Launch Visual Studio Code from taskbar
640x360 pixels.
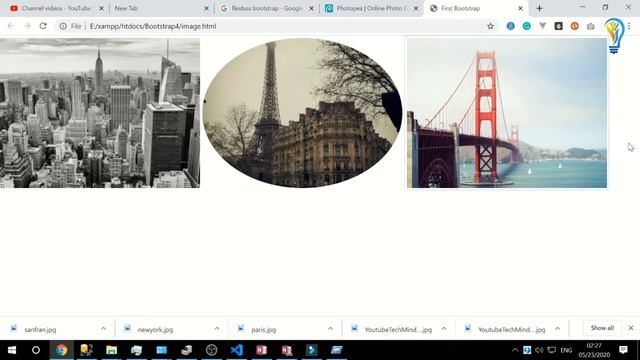(237, 350)
